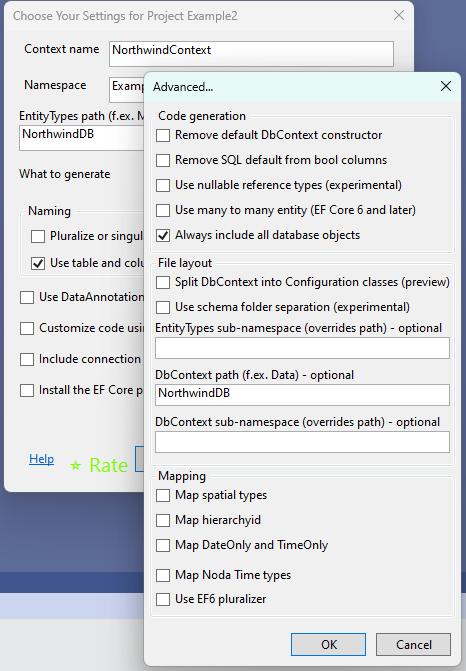The width and height of the screenshot is (466, 671).
Task: Uncheck Always include all database objects
Action: point(163,235)
